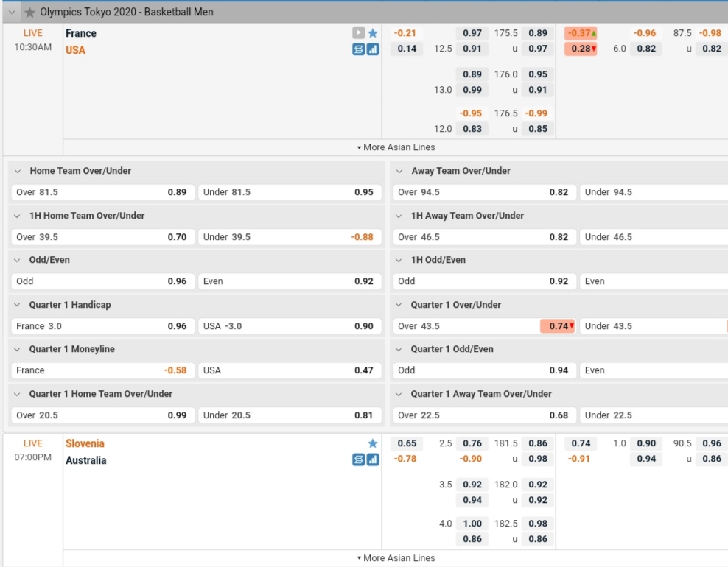Screen dimensions: 728x567
Task: Show More Asian Lines for France vs USA
Action: [396, 147]
